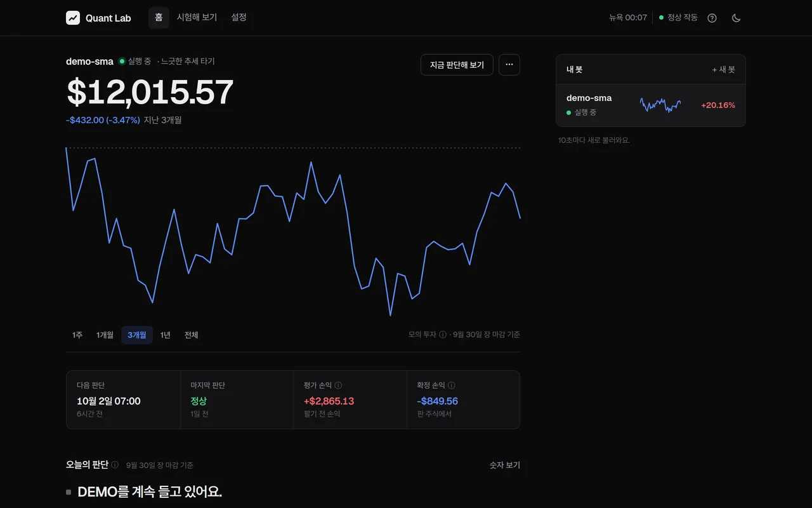
Task: Click the DEMO를 계속 들고 있어요. headline
Action: (x=150, y=492)
